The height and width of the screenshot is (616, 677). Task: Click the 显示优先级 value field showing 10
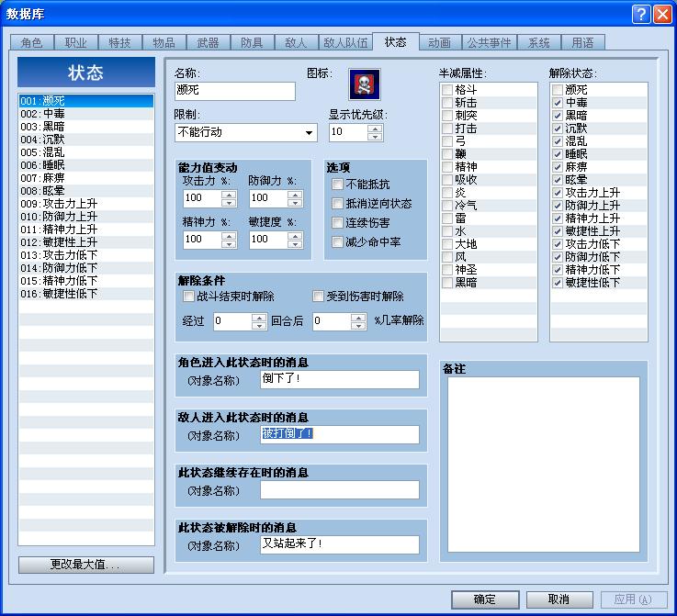pyautogui.click(x=348, y=132)
